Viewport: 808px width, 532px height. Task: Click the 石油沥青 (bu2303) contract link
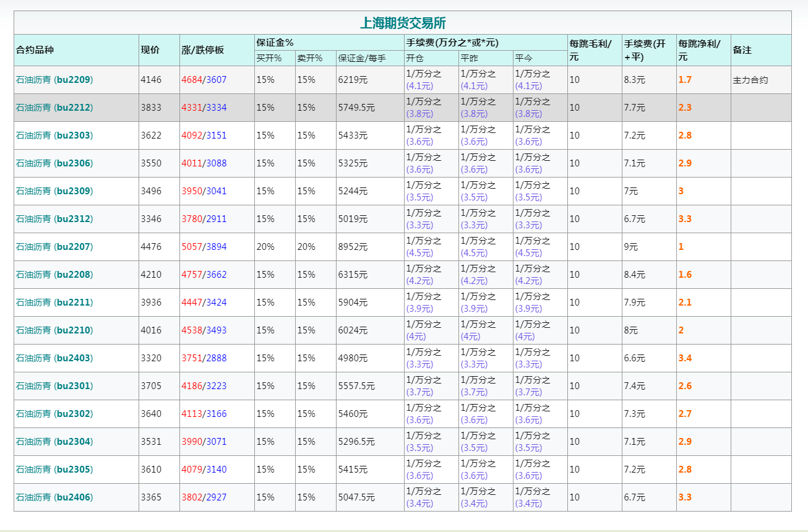[54, 135]
